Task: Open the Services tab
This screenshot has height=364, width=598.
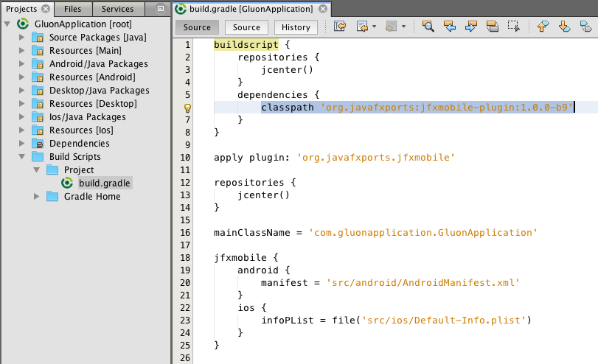Action: (x=117, y=9)
